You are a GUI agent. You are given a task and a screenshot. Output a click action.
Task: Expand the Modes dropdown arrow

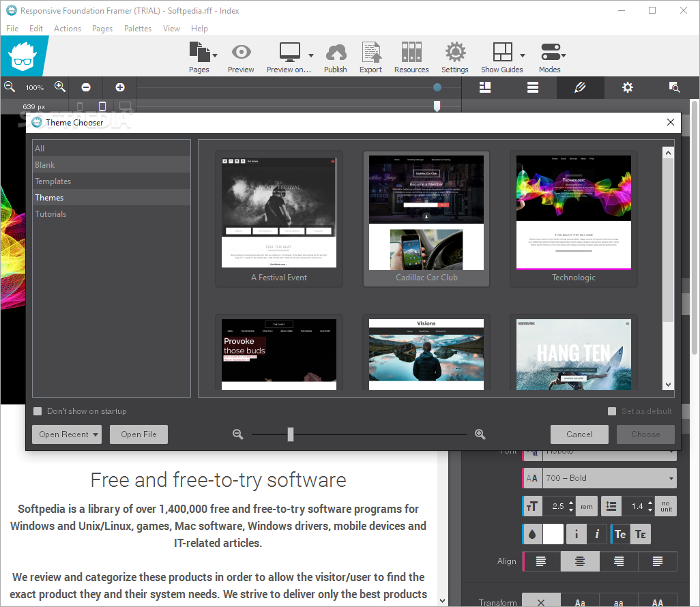tap(564, 55)
